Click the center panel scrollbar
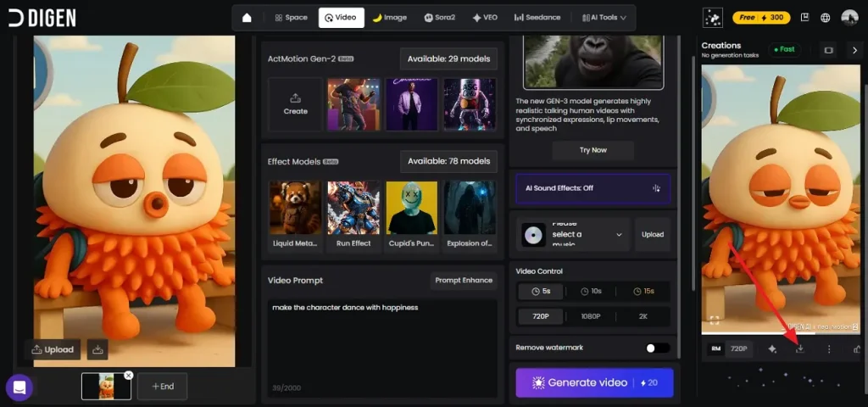 (693, 171)
